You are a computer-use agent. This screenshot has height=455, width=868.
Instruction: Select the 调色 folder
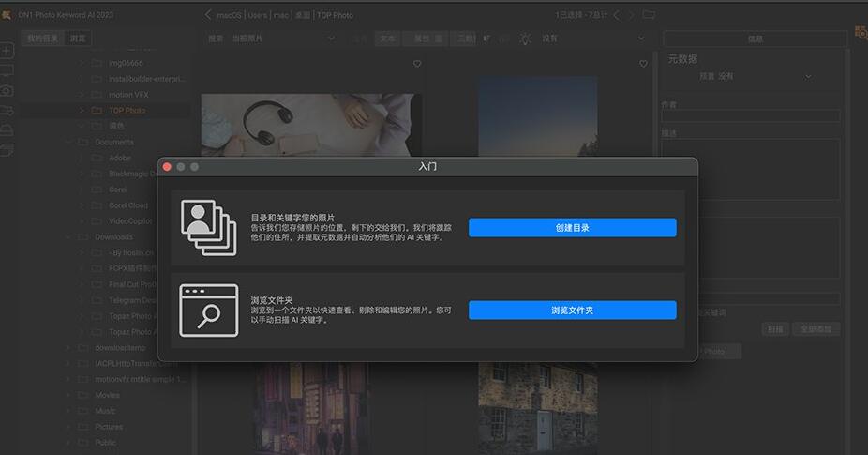pyautogui.click(x=116, y=127)
